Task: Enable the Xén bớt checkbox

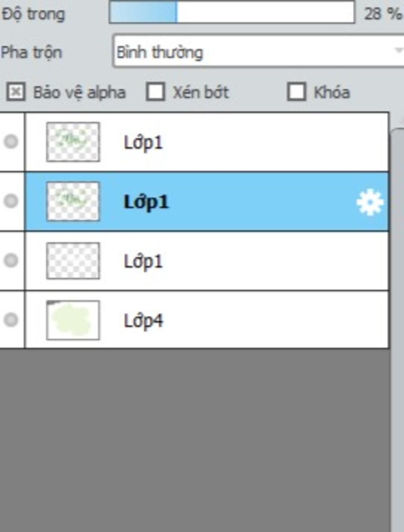Action: pyautogui.click(x=155, y=92)
